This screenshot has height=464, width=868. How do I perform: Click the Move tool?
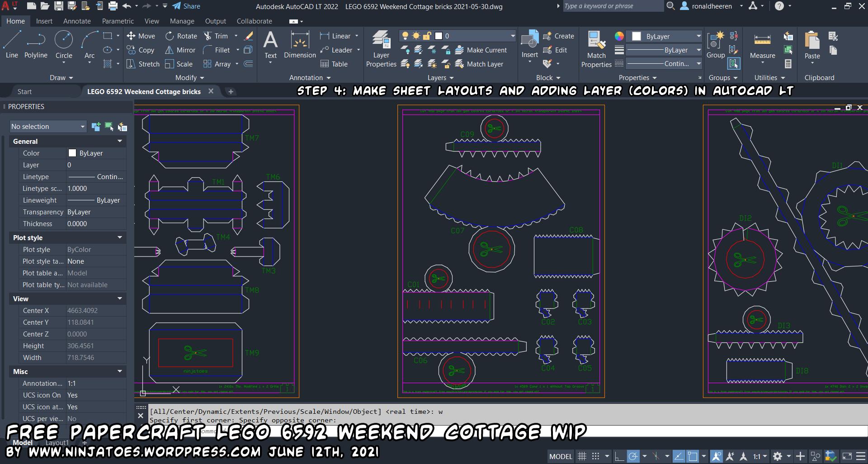click(141, 36)
